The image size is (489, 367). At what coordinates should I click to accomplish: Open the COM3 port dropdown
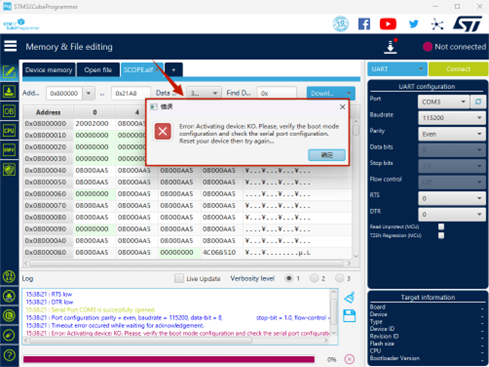[x=444, y=102]
